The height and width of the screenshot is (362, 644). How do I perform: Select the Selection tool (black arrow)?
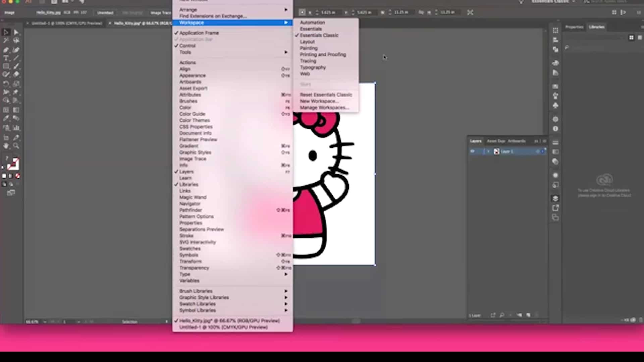pos(6,32)
